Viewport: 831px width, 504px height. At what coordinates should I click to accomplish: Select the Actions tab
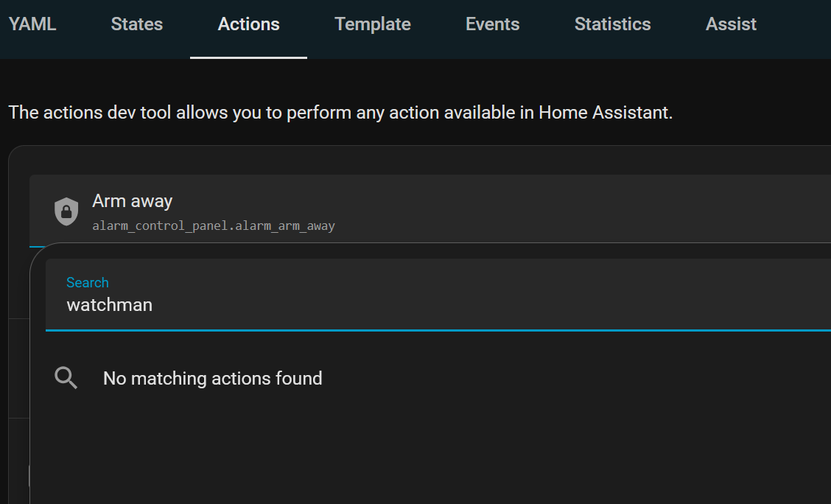(x=248, y=24)
